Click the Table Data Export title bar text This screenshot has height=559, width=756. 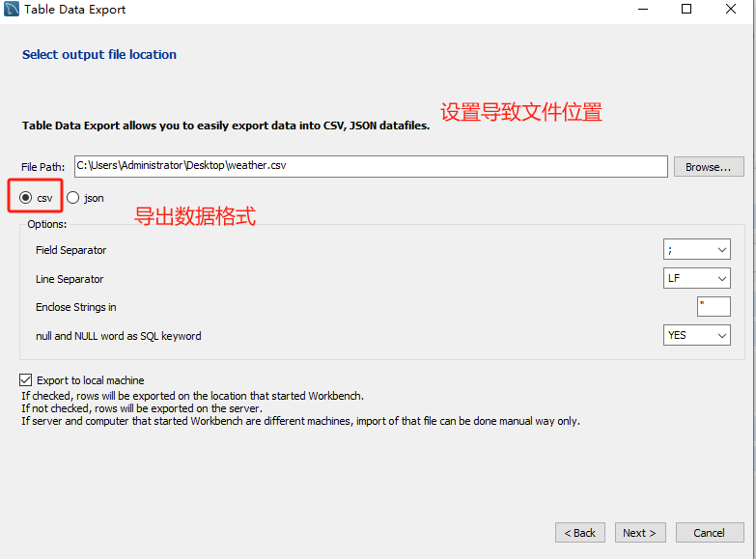pos(75,10)
